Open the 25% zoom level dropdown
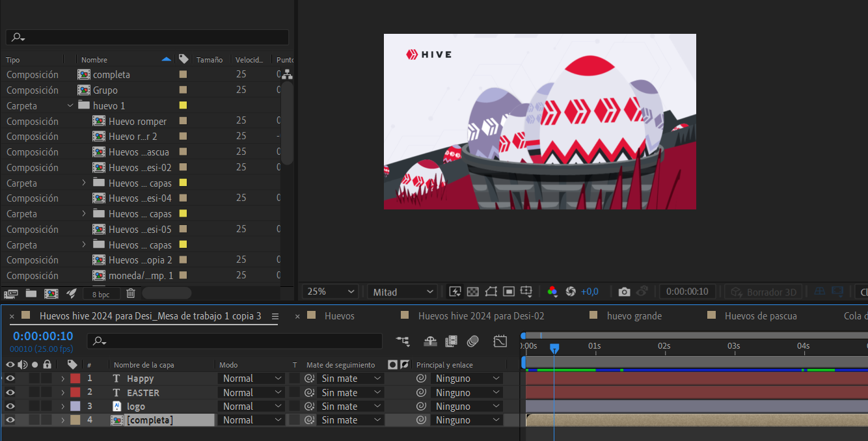 [x=331, y=292]
